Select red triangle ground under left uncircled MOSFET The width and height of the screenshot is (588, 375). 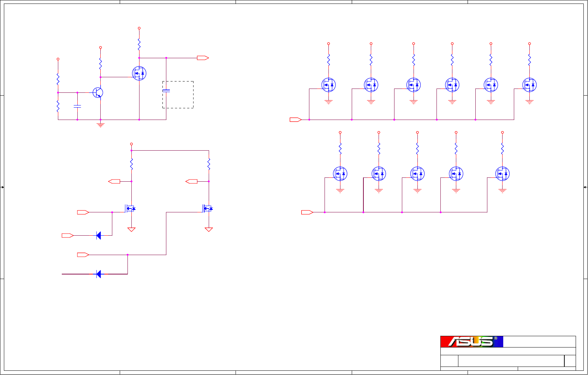tap(131, 229)
